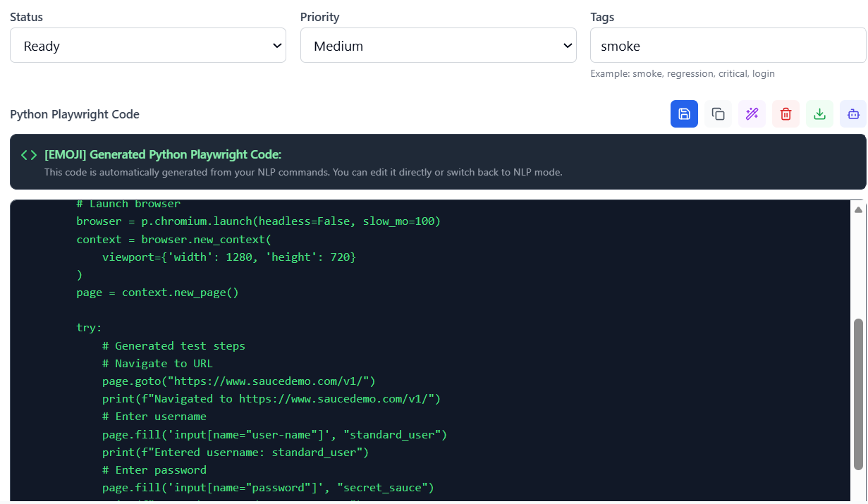The height and width of the screenshot is (504, 868).
Task: Open the Status dropdown showing Ready
Action: click(148, 46)
